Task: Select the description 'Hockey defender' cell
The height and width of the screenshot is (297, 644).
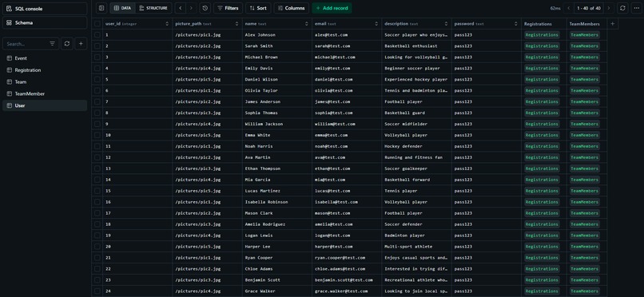Action: click(x=417, y=146)
